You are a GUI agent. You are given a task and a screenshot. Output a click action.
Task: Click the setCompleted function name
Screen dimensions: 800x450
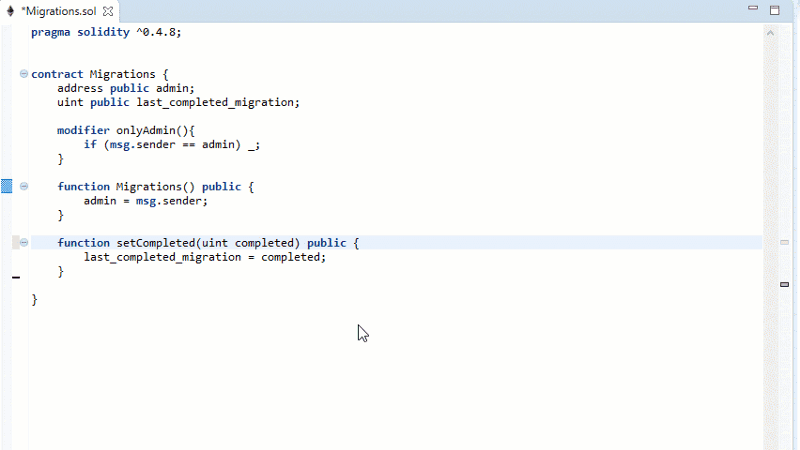152,243
